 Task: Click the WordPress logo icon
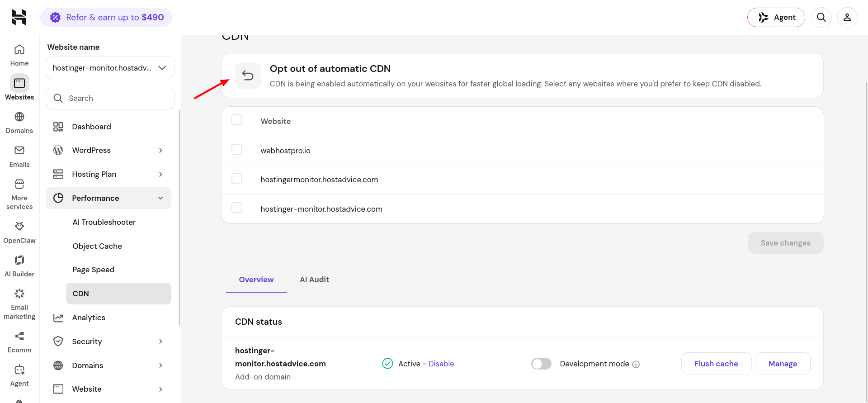(58, 150)
